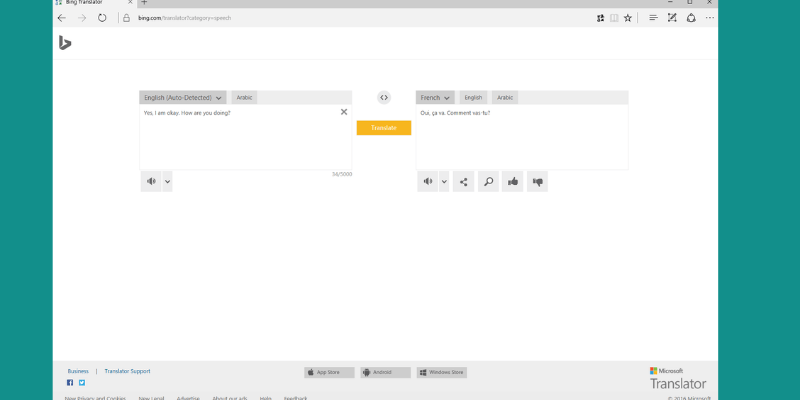Open the Translator Support link
This screenshot has width=800, height=400.
pos(128,371)
